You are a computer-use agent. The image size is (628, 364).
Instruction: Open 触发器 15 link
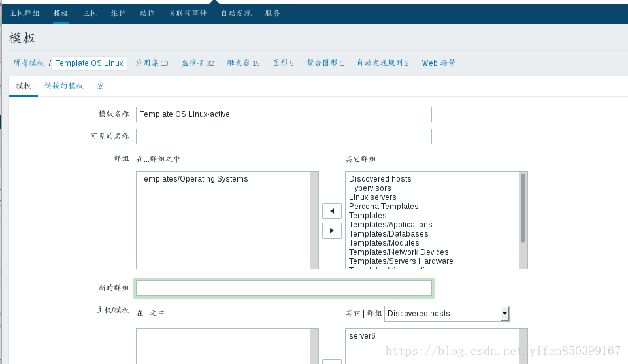pos(243,63)
